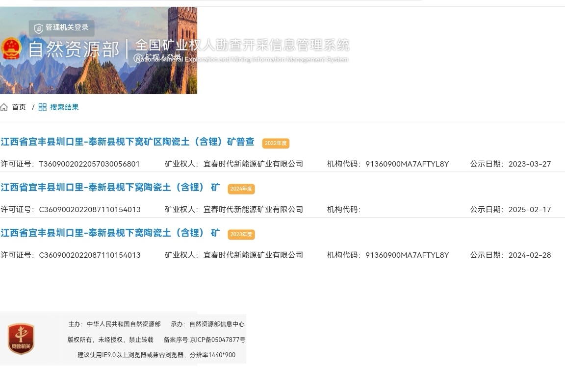Select permit number C3609002022087110154013 in 2023年度 row
565x392 pixels.
point(90,255)
